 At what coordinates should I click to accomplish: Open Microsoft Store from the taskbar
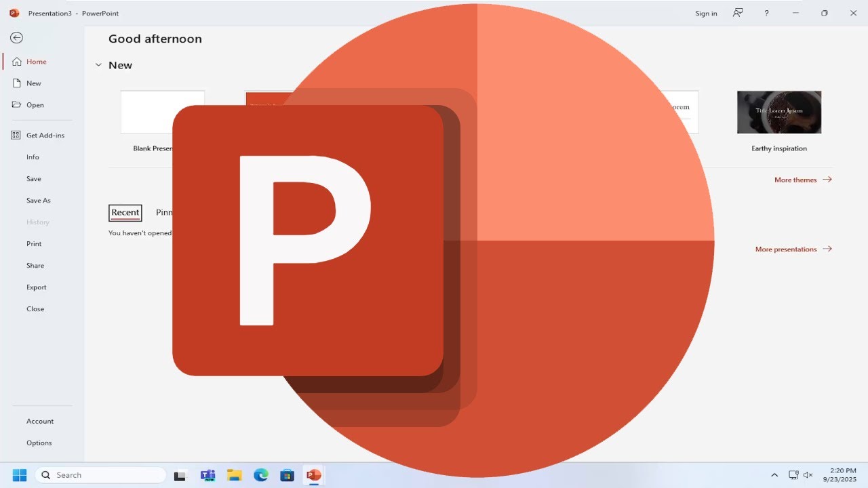click(288, 476)
